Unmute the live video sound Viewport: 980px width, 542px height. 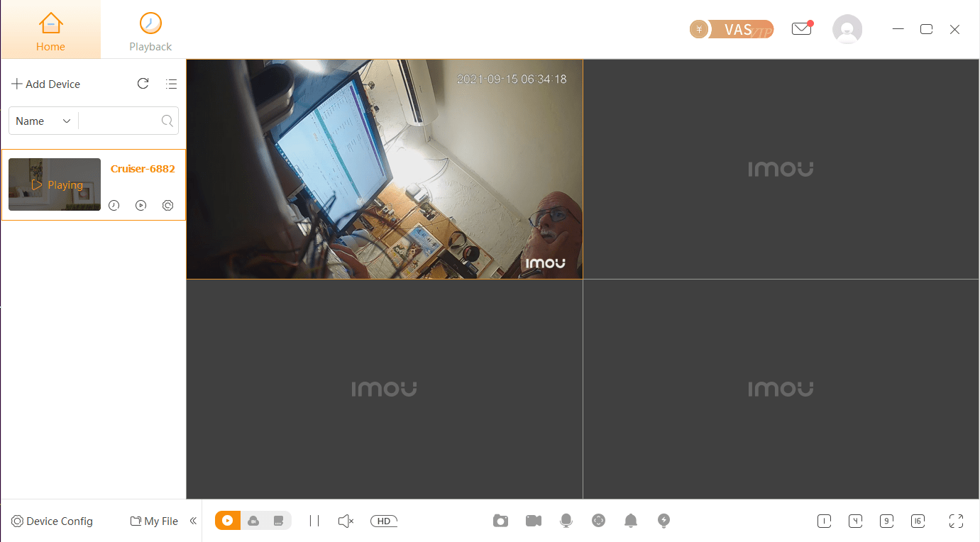[346, 521]
